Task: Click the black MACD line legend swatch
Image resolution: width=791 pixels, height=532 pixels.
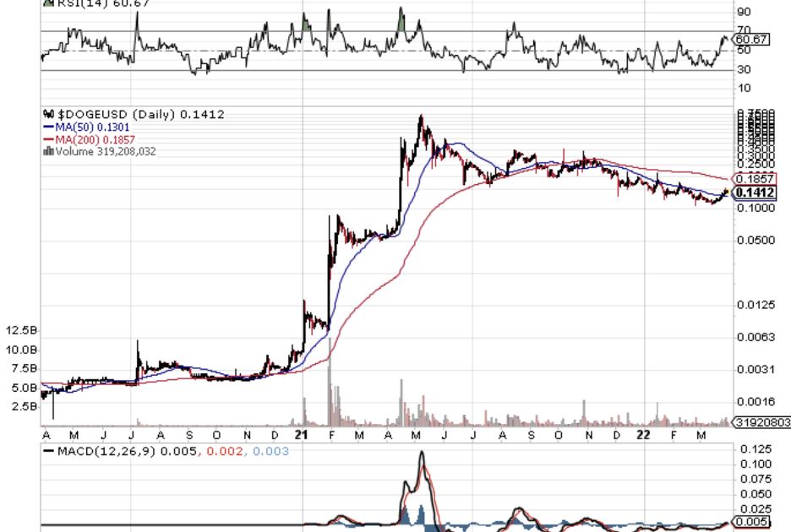Action: tap(49, 451)
